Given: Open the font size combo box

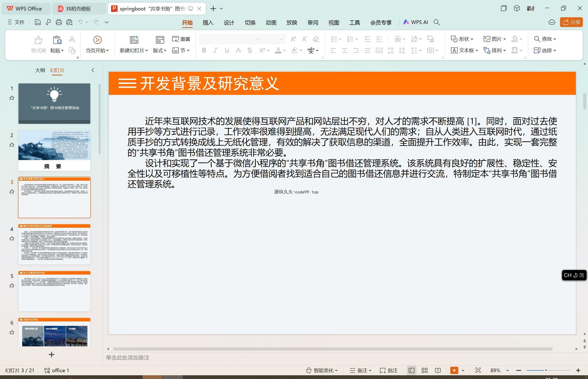Looking at the screenshot, I should click(273, 39).
